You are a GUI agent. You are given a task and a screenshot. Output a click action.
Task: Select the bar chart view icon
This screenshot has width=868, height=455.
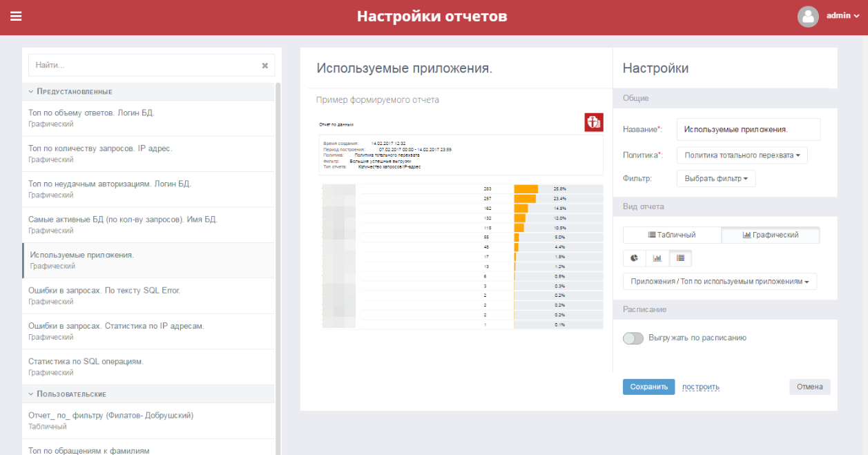[x=657, y=258]
